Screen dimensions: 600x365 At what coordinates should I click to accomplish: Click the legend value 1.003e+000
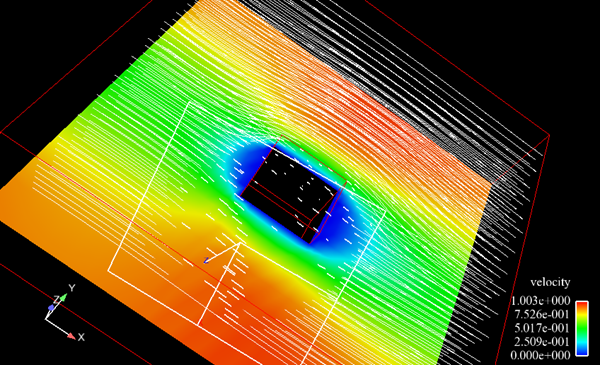coord(541,301)
